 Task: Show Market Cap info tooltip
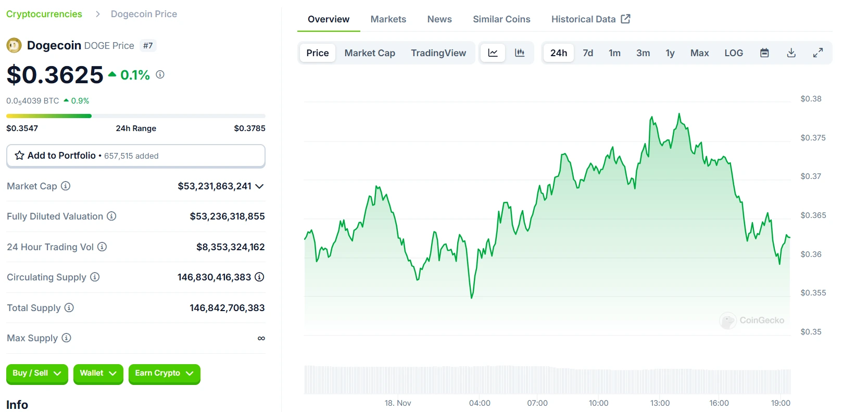coord(66,186)
